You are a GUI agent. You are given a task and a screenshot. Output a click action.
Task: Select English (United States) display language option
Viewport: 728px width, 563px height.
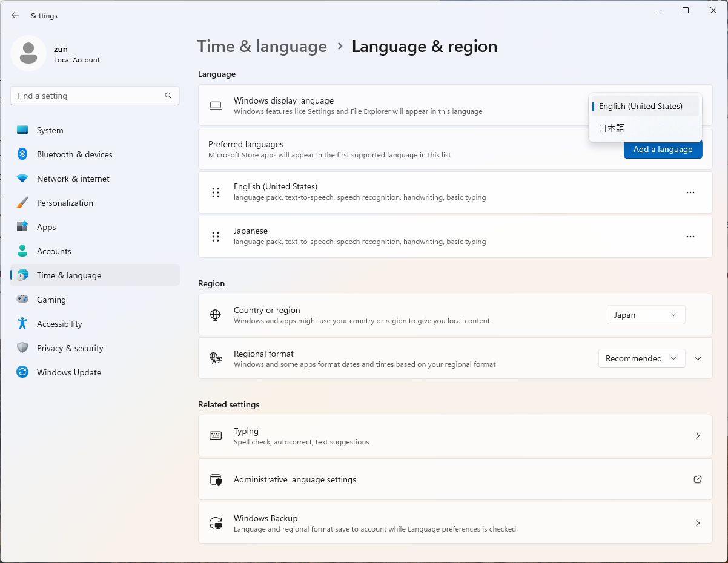[x=645, y=106]
